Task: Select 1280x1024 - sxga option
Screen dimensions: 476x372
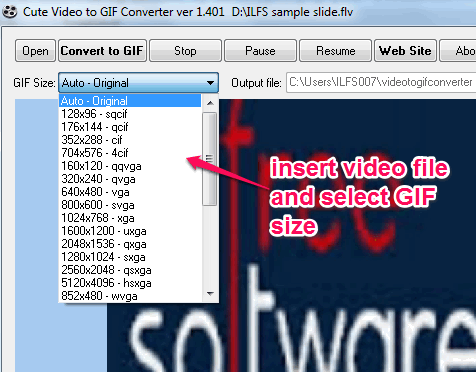Action: pos(130,257)
